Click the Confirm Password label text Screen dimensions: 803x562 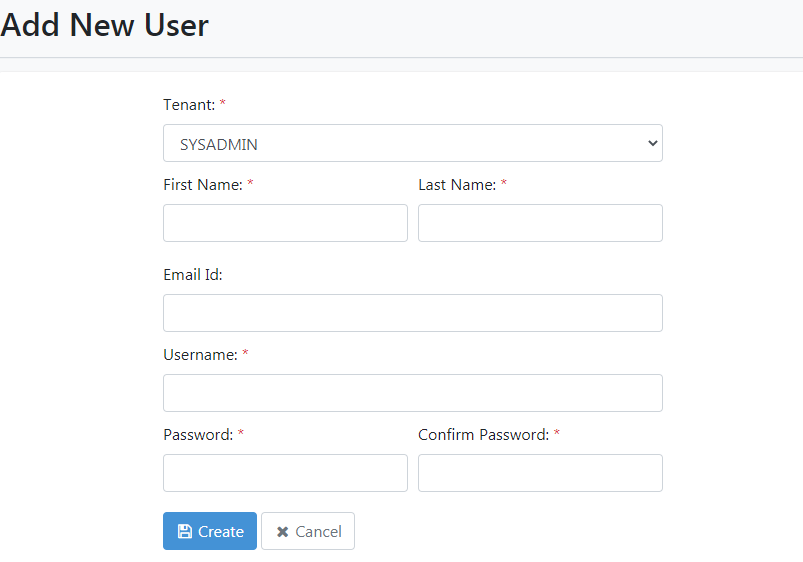coord(483,434)
